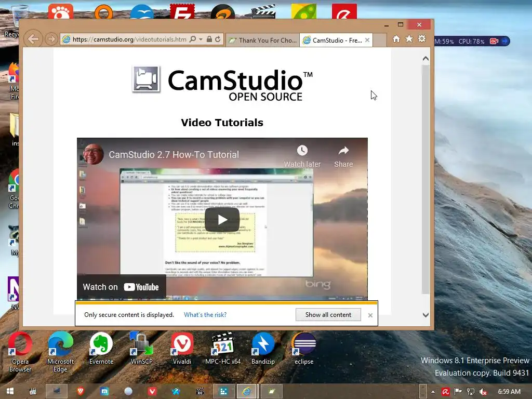Click the vertical scrollbar thumb
The height and width of the screenshot is (399, 532).
(x=425, y=179)
